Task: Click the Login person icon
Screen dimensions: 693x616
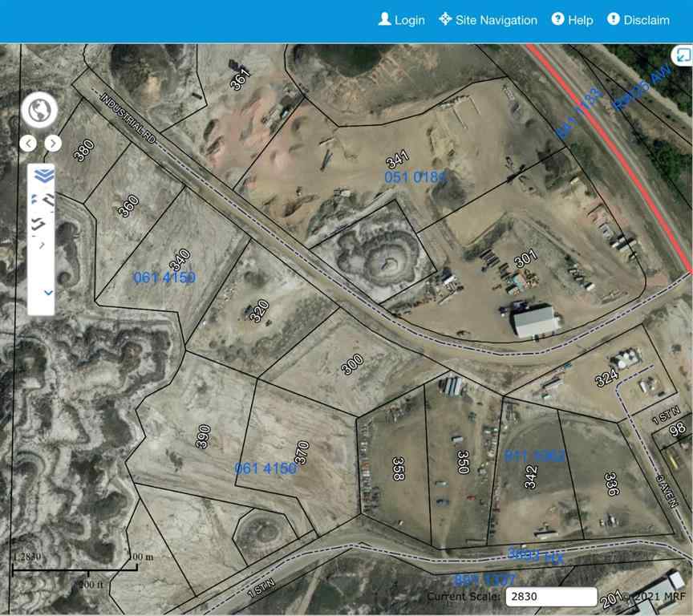Action: pos(386,19)
